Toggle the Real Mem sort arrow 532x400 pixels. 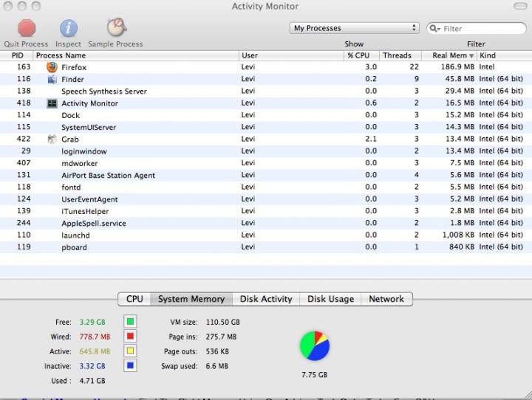click(471, 56)
